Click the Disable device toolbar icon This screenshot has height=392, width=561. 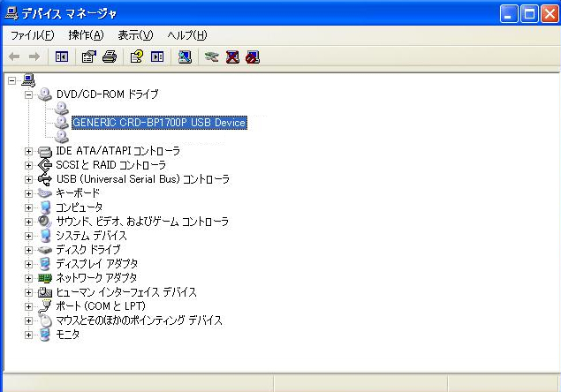coord(253,57)
